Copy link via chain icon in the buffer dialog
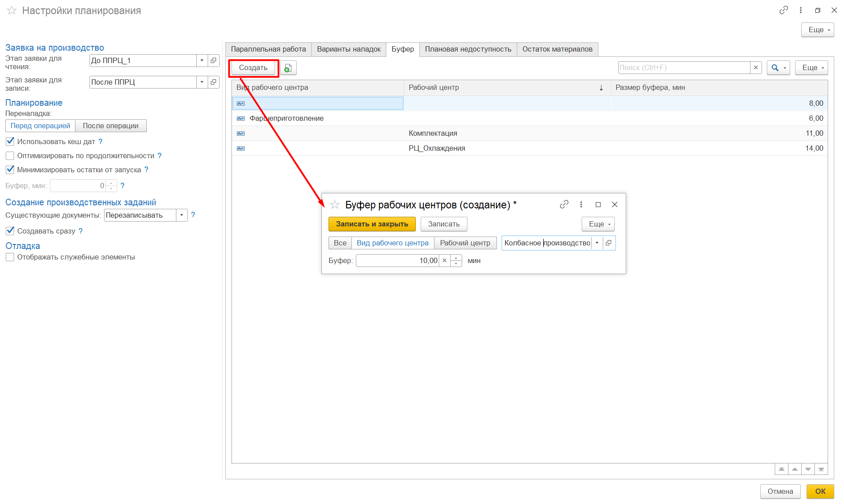The height and width of the screenshot is (504, 844). tap(564, 204)
